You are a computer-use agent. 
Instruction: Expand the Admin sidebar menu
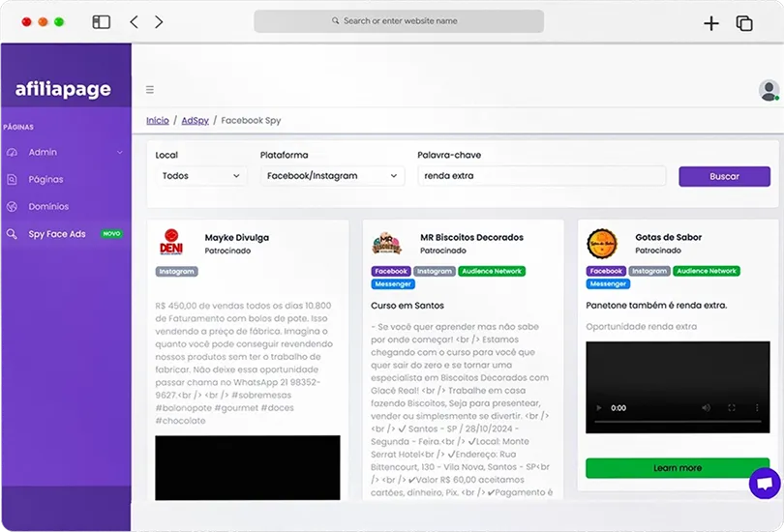pos(64,152)
